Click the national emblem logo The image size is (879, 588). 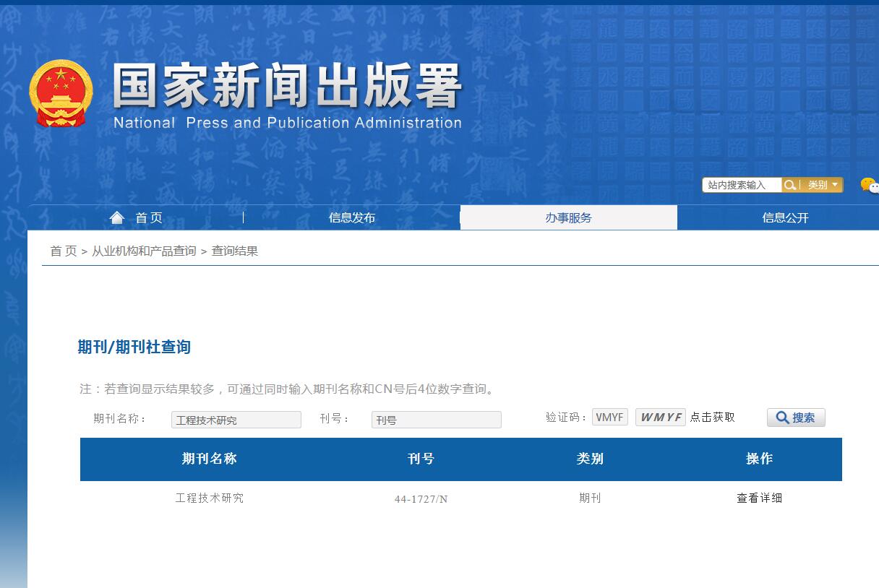(x=61, y=92)
